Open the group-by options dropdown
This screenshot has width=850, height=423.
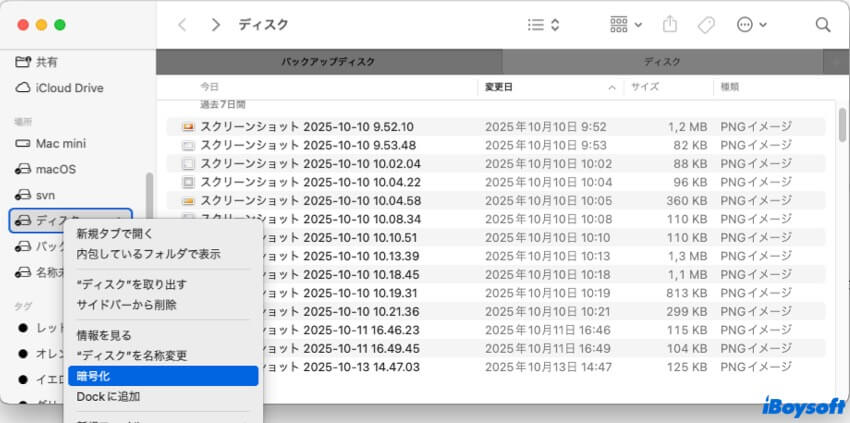click(626, 25)
